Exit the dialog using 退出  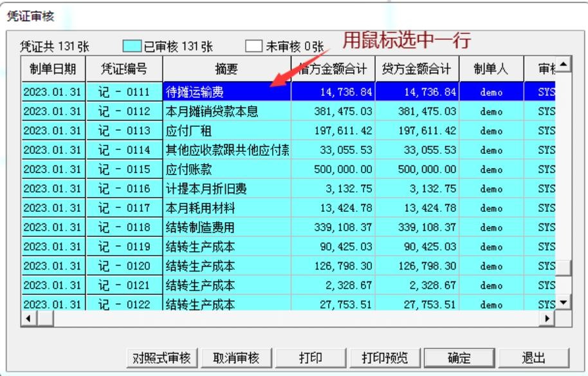(533, 358)
